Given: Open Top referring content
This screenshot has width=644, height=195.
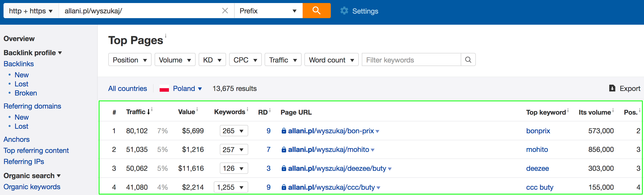Looking at the screenshot, I should [36, 150].
